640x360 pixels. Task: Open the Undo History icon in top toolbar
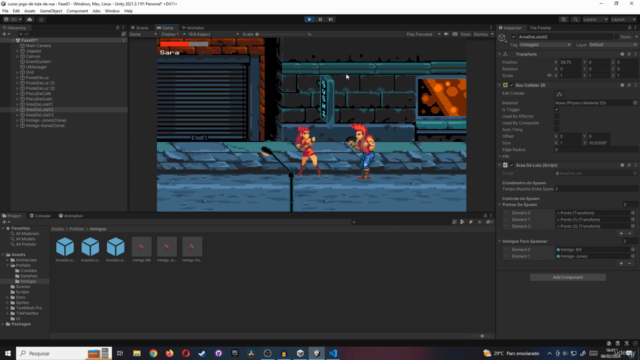(564, 19)
